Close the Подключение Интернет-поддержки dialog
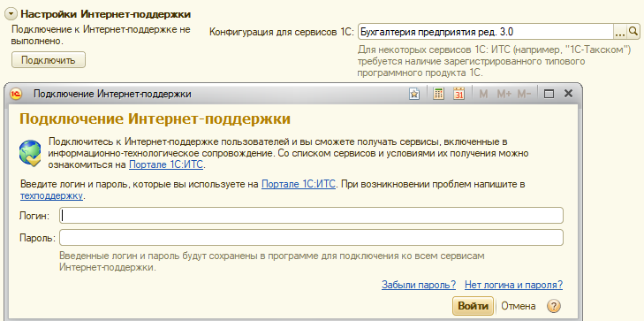This screenshot has height=321, width=644. pyautogui.click(x=568, y=94)
